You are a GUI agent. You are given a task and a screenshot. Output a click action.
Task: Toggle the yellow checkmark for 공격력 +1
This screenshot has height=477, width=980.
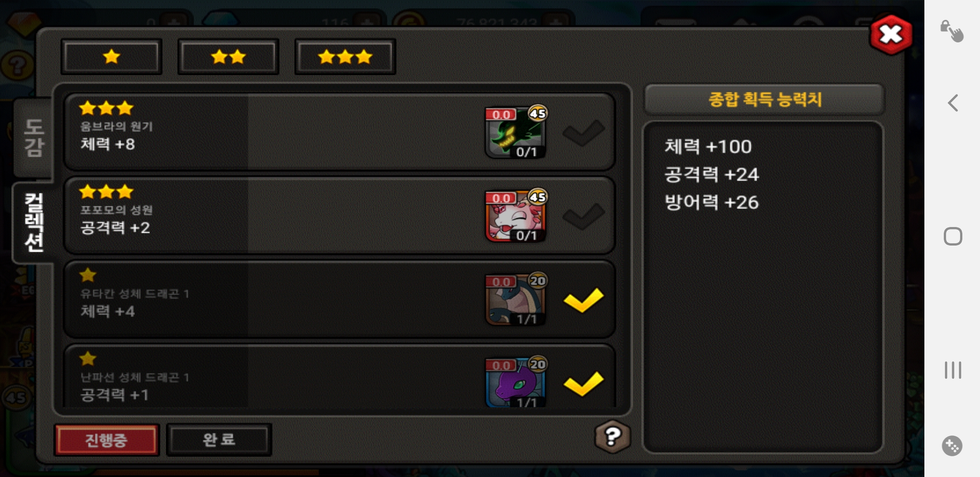click(x=584, y=383)
